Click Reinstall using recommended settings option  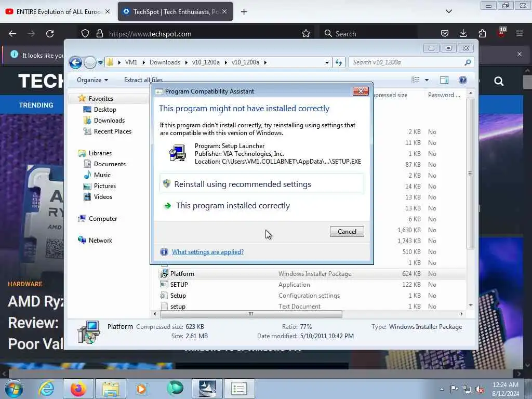262,184
